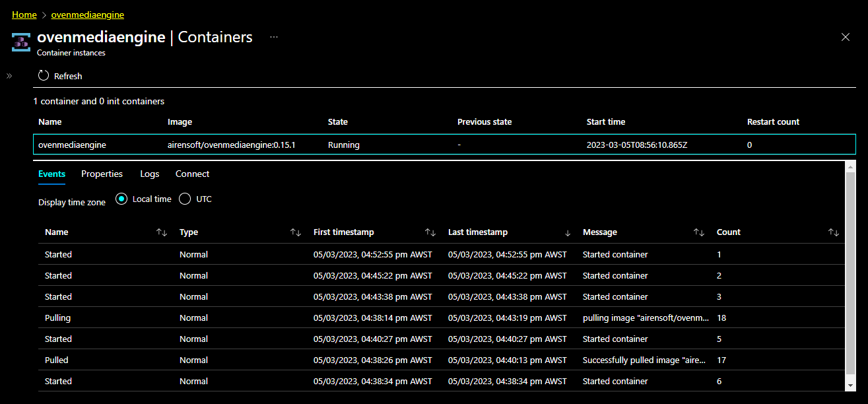
Task: Open the ellipsis more options menu
Action: [274, 38]
